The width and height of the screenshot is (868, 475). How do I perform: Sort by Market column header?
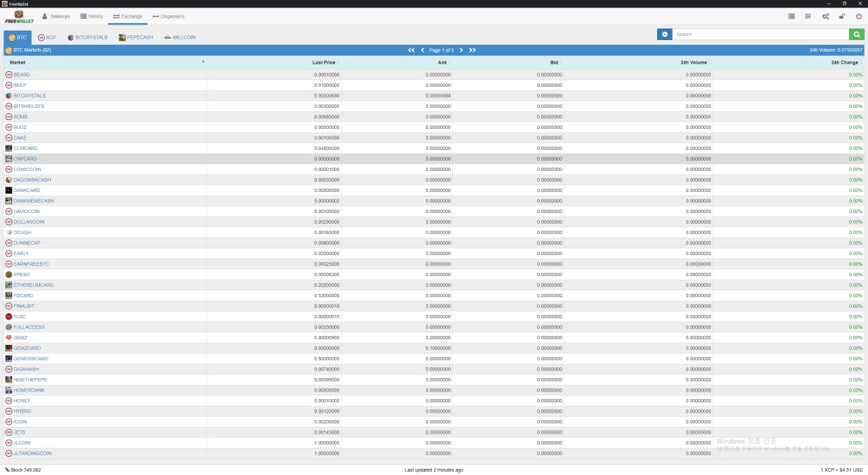[105, 62]
